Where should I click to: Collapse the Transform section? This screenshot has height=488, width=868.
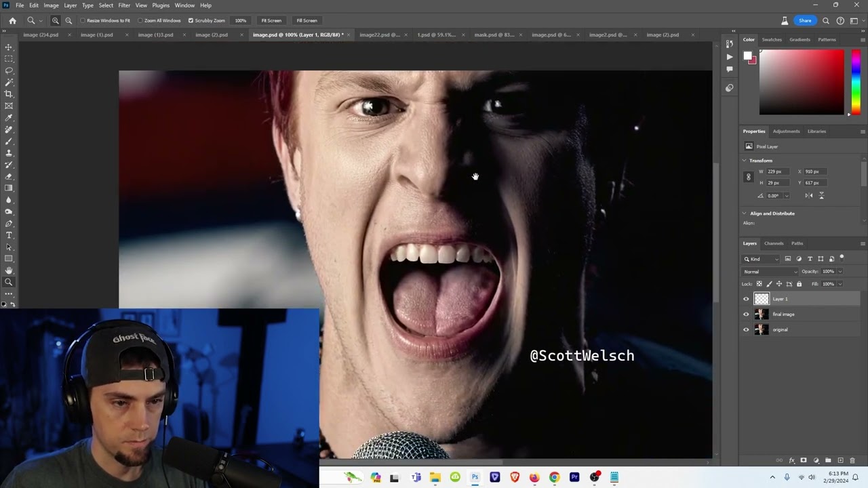tap(744, 161)
